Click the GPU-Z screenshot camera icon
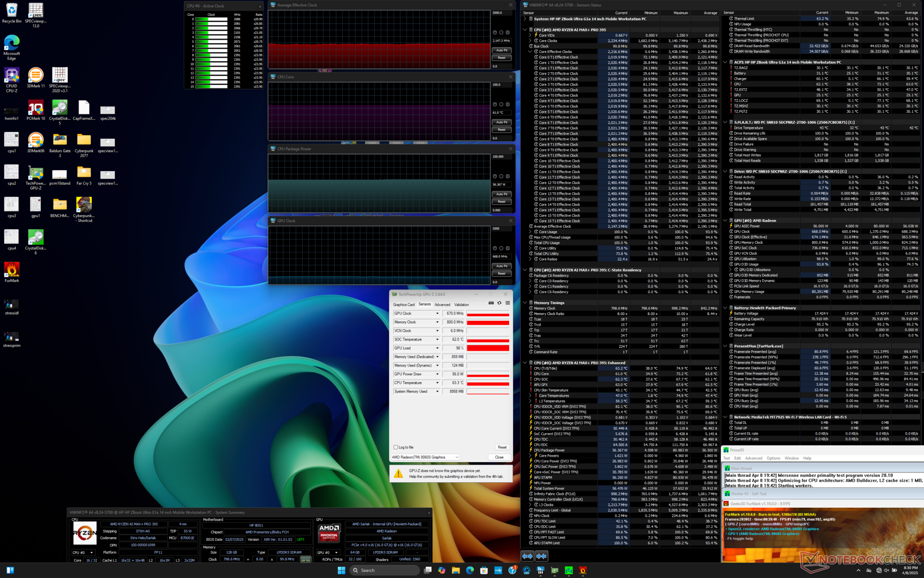924x578 pixels. (x=491, y=303)
